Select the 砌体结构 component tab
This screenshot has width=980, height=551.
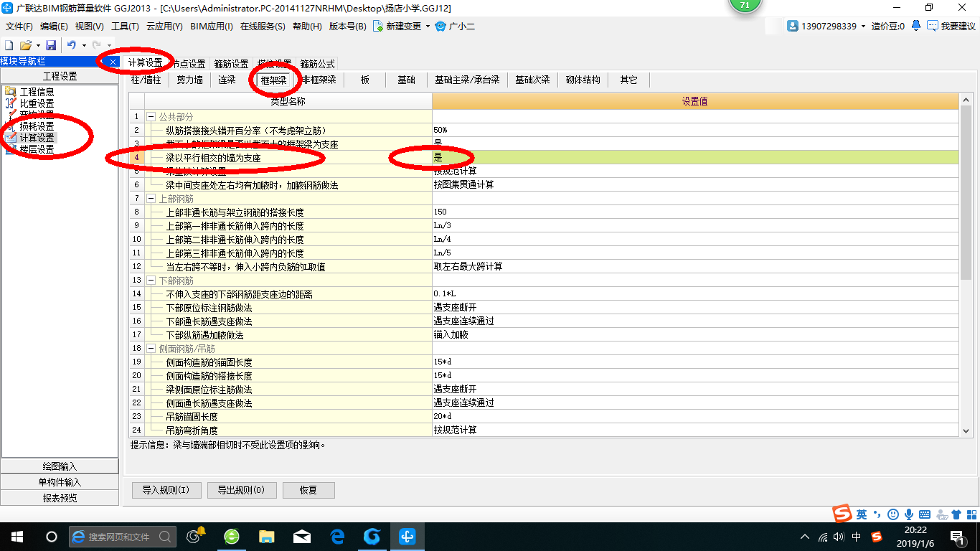click(583, 80)
